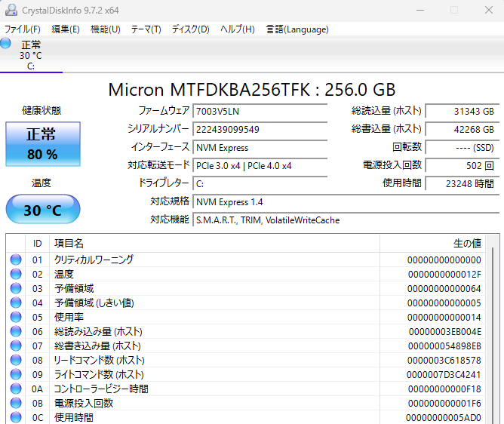Click the attribute list vertical scrollbar
The image size is (504, 424).
493,332
